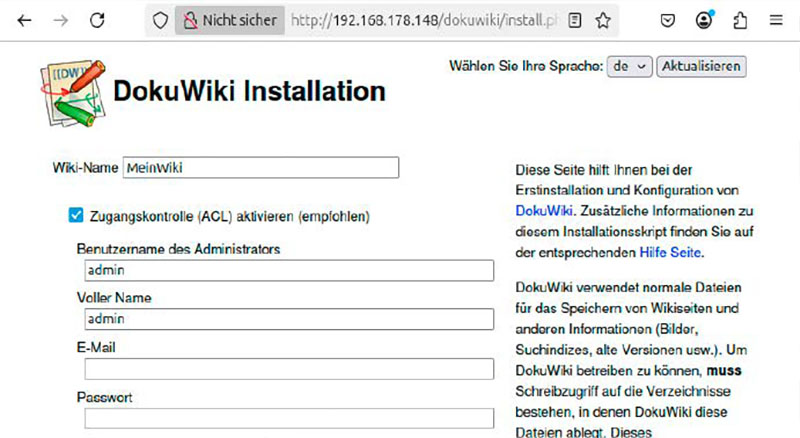Open the Pocket save icon
800x438 pixels.
(668, 20)
